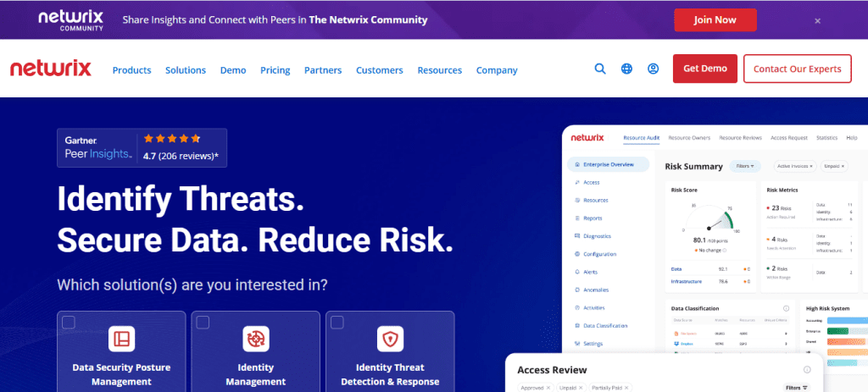Switch to the Resource Audit tab
Viewport: 868px width, 392px height.
(641, 138)
